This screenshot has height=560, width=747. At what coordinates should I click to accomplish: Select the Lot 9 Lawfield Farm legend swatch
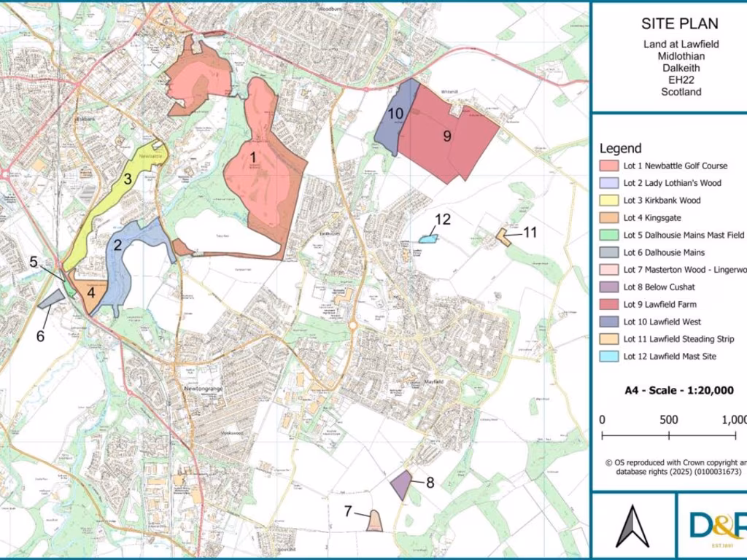click(x=608, y=305)
